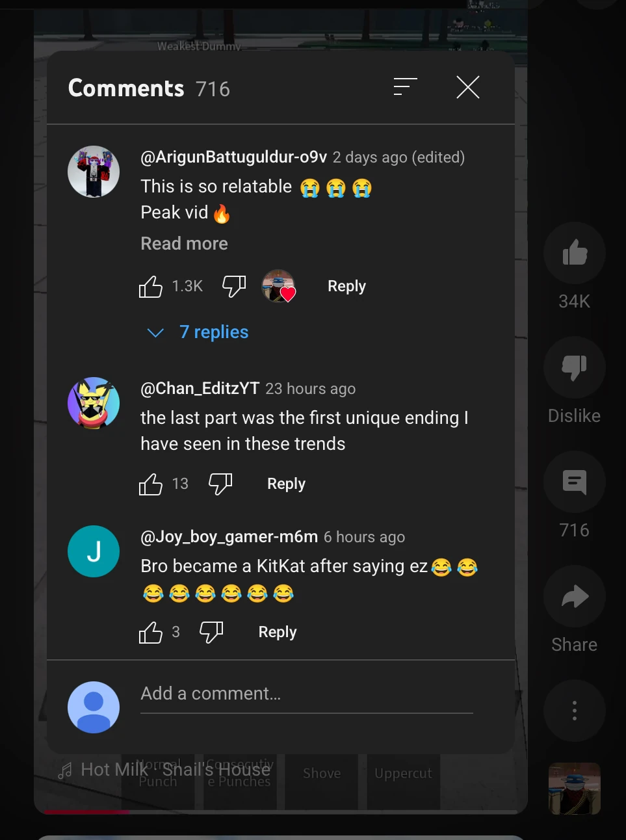This screenshot has height=840, width=626.
Task: Click the Add a comment field
Action: (306, 694)
